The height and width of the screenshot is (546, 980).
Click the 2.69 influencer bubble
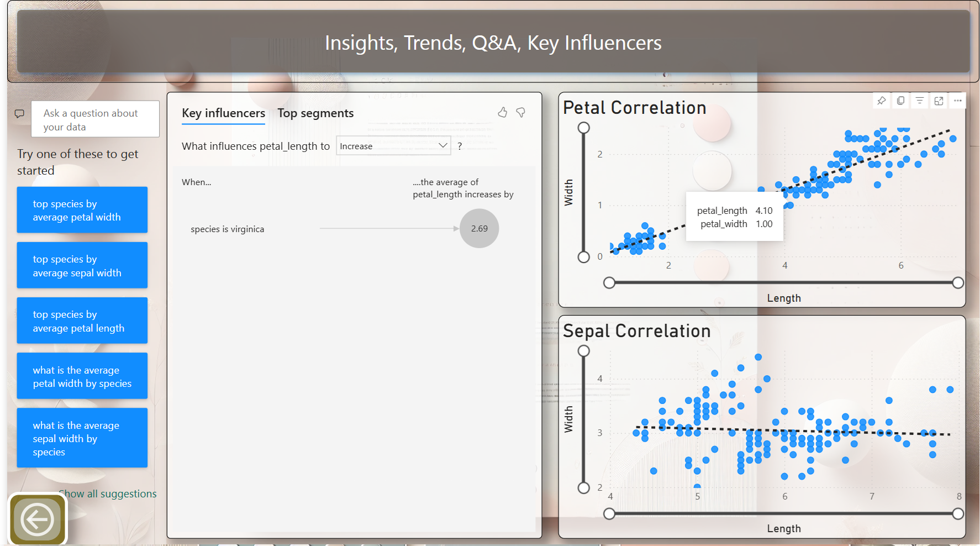[479, 228]
